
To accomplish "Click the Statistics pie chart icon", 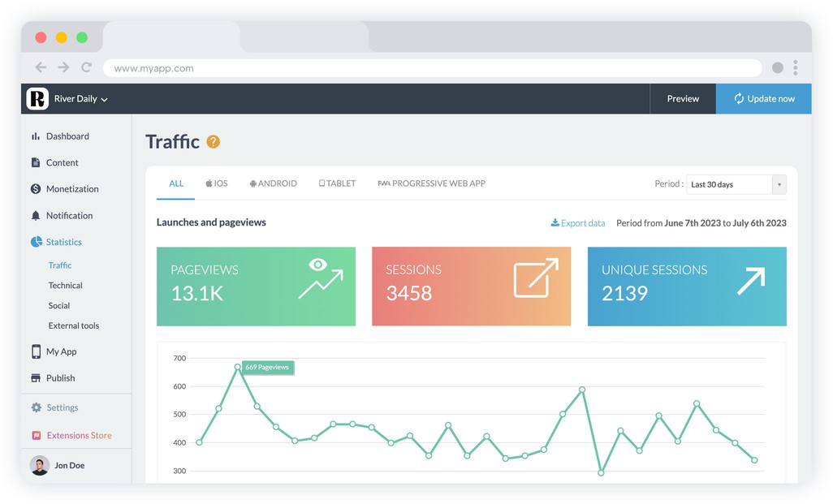I will (x=36, y=242).
